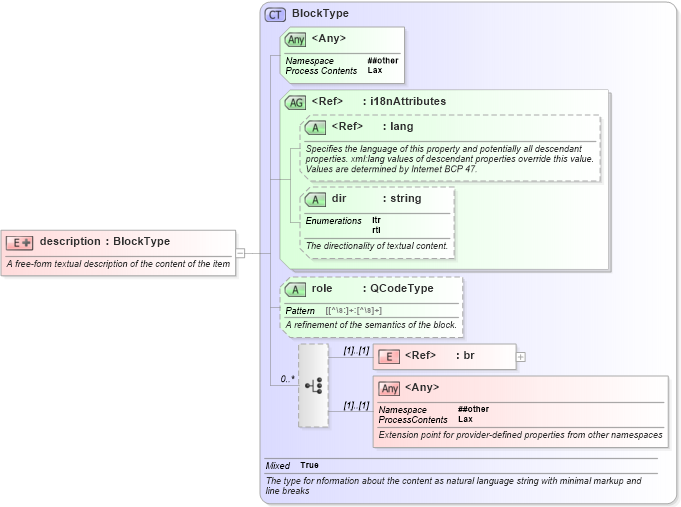Click the 'dir' attribute name
The height and width of the screenshot is (507, 681).
[x=339, y=199]
